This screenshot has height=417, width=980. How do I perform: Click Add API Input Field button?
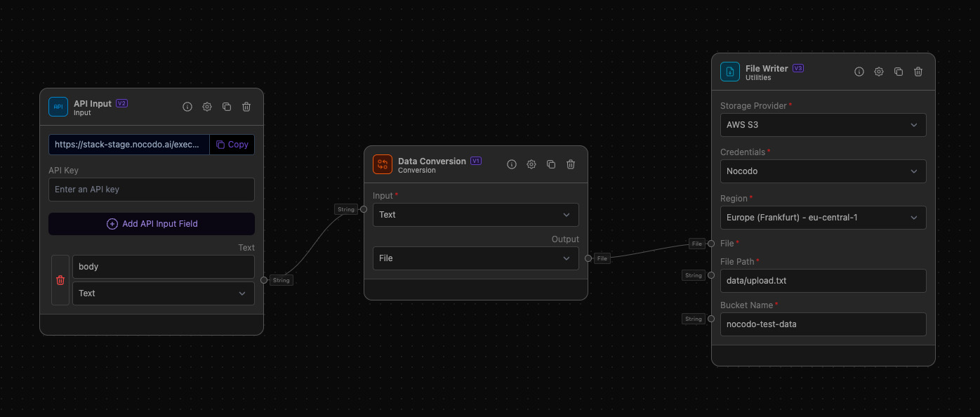tap(152, 224)
